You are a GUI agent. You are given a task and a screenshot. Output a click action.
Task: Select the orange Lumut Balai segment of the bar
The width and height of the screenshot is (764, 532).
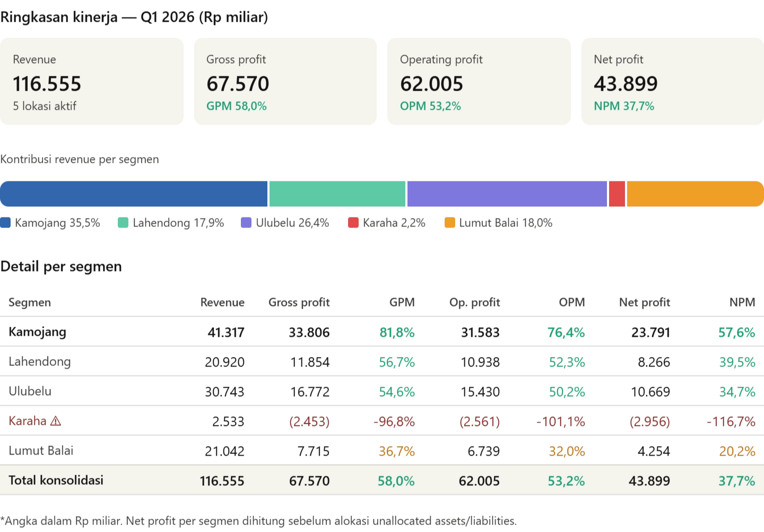[696, 194]
